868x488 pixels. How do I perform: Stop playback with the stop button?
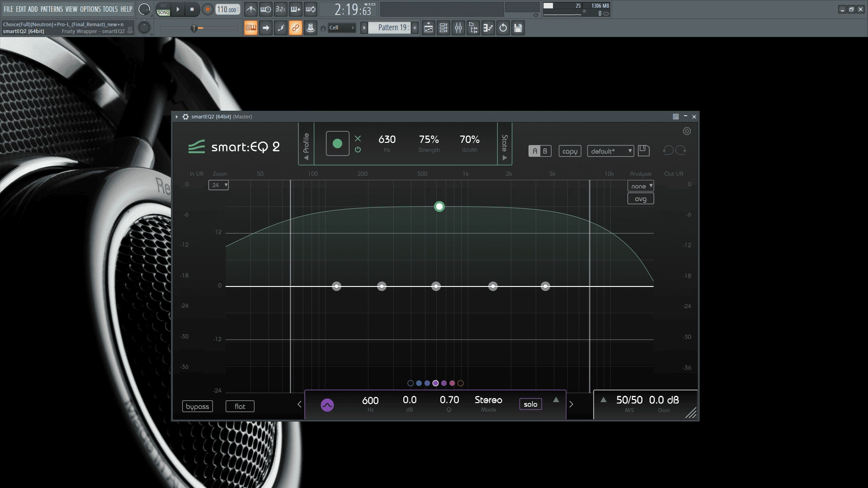coord(192,9)
